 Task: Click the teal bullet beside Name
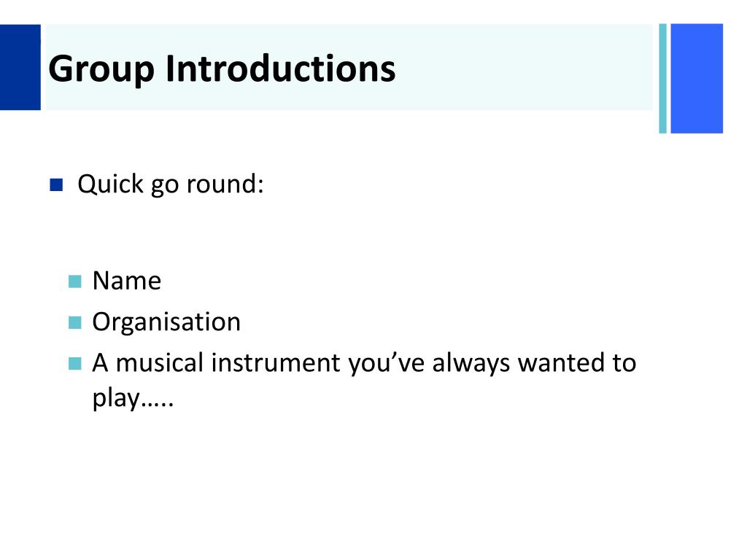click(75, 281)
